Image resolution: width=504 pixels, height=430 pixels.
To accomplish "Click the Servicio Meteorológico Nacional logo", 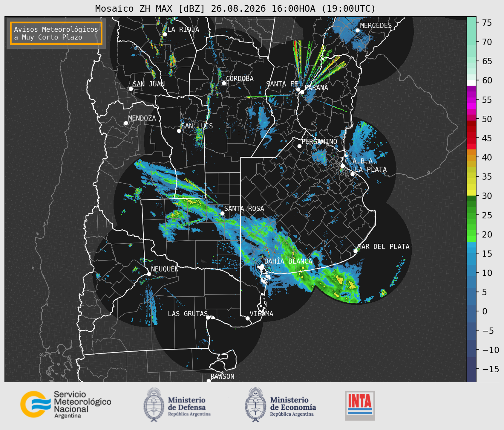I will point(65,404).
